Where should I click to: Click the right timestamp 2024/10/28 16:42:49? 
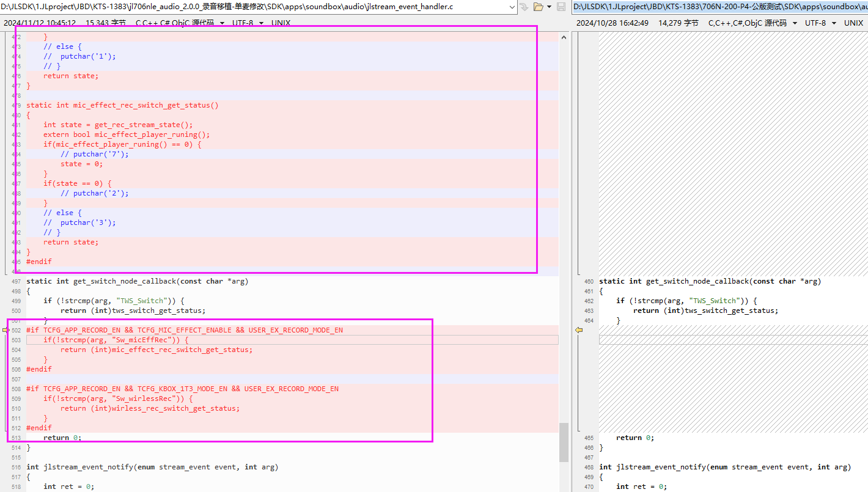[612, 23]
